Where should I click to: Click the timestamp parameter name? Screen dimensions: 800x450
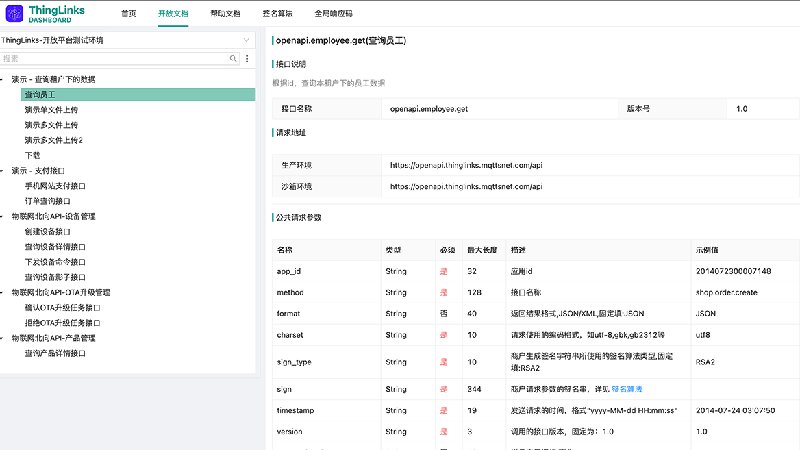click(x=295, y=410)
